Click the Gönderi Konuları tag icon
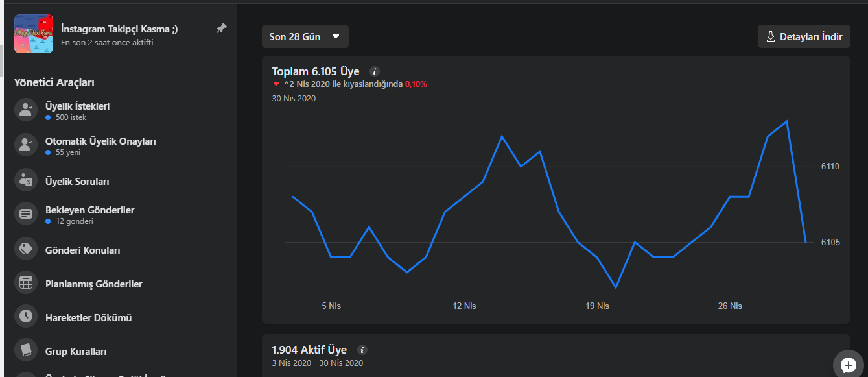This screenshot has width=868, height=377. tap(26, 249)
